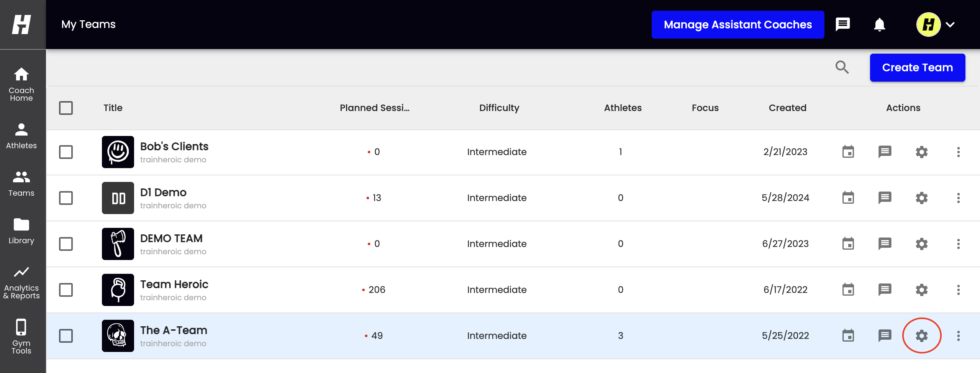Click Create Team
This screenshot has width=980, height=373.
917,67
